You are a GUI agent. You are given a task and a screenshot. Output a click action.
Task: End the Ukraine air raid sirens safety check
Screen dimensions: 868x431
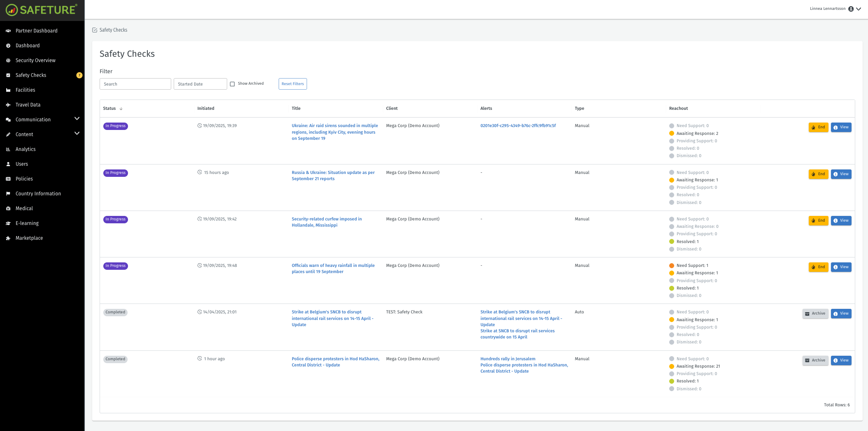pyautogui.click(x=818, y=127)
